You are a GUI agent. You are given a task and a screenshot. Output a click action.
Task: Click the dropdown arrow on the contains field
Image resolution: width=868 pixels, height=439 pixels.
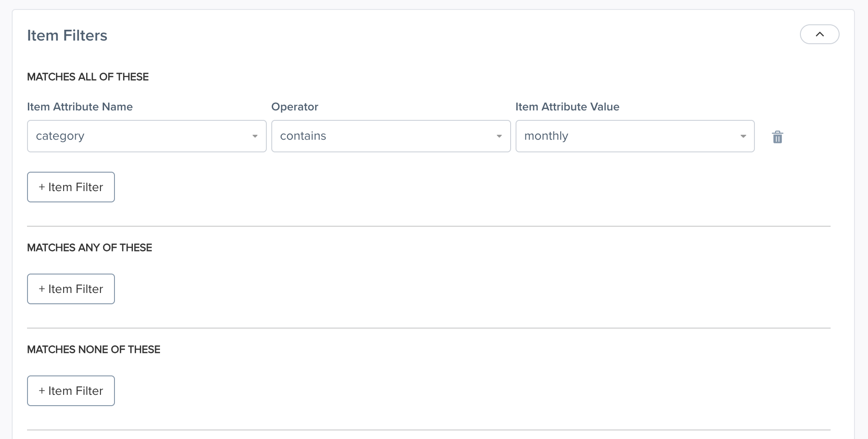pyautogui.click(x=498, y=136)
